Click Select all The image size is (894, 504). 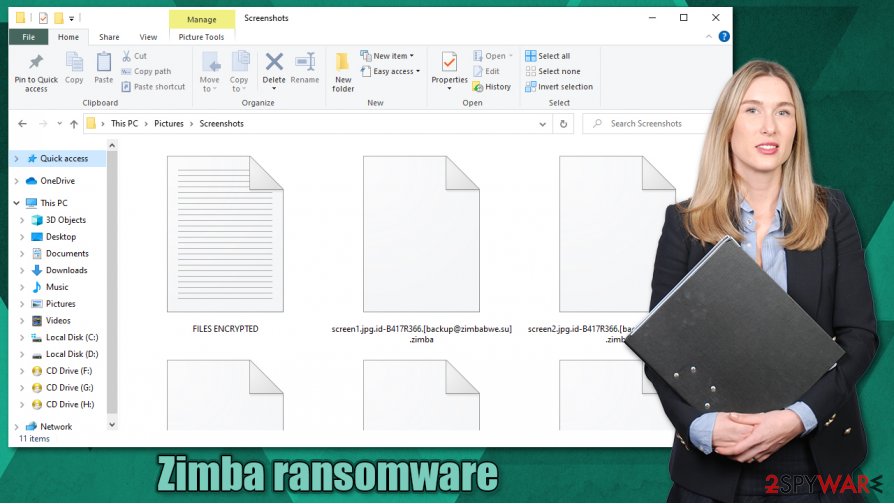point(547,56)
